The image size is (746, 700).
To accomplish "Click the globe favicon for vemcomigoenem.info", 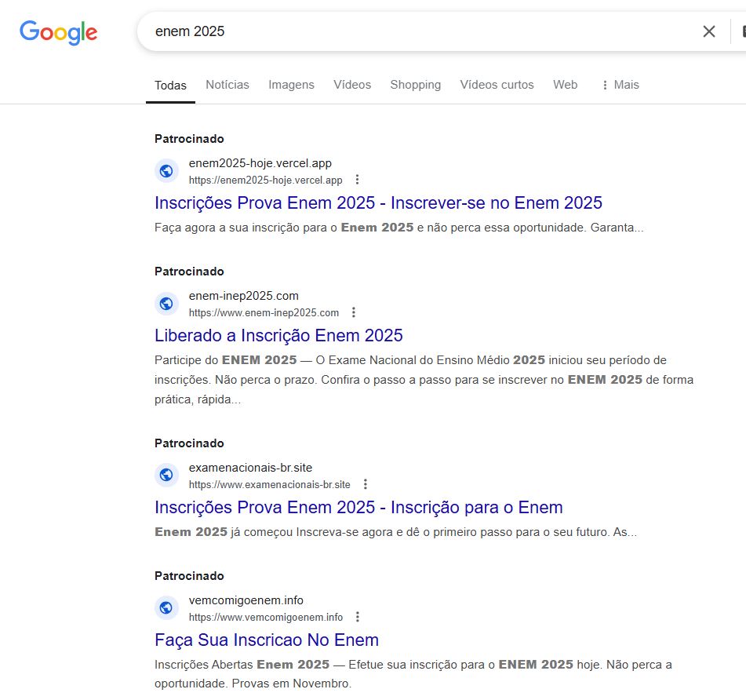I will tap(166, 607).
